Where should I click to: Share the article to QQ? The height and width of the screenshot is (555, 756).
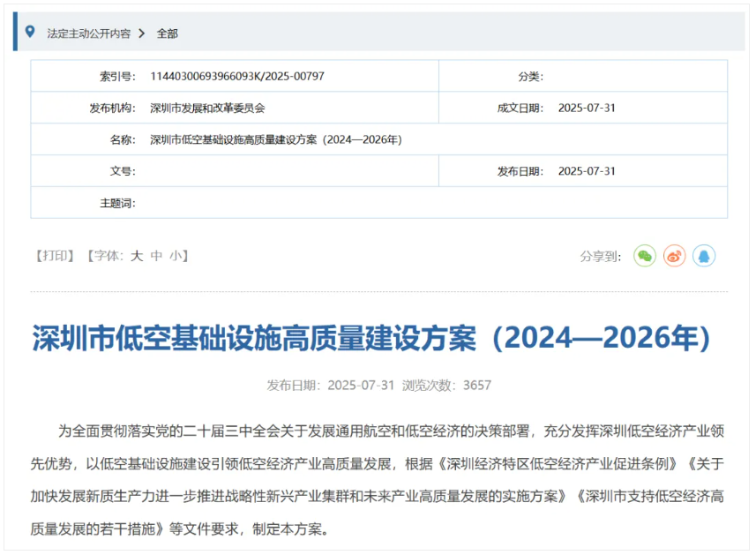pos(704,256)
